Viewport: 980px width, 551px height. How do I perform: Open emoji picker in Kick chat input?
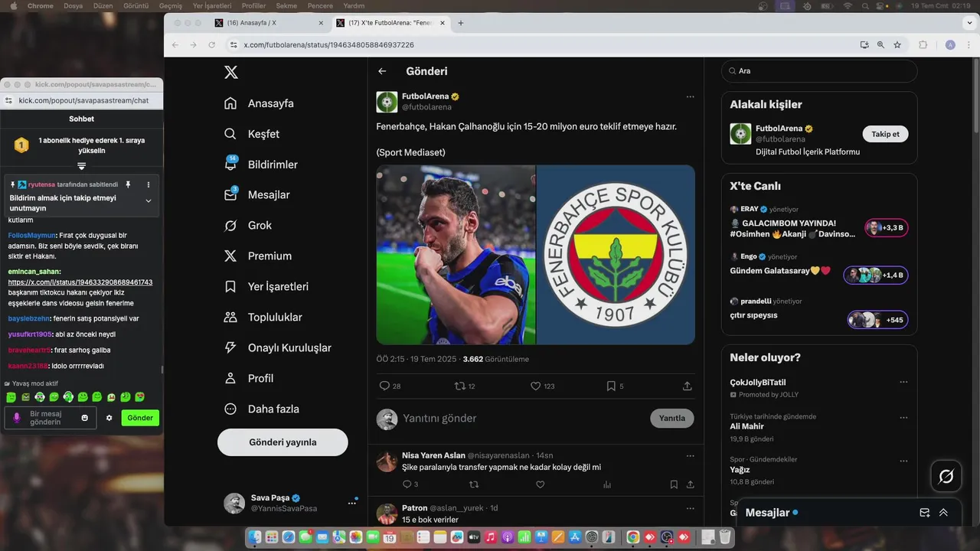(x=85, y=418)
